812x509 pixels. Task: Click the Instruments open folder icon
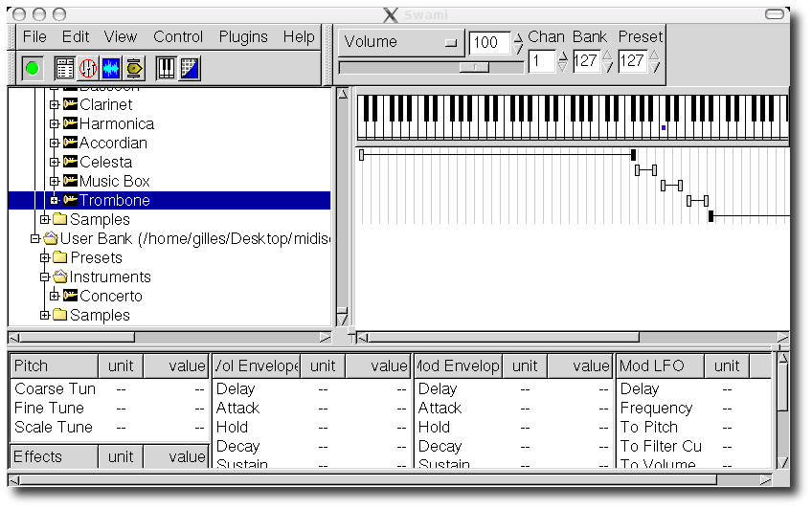pos(60,277)
